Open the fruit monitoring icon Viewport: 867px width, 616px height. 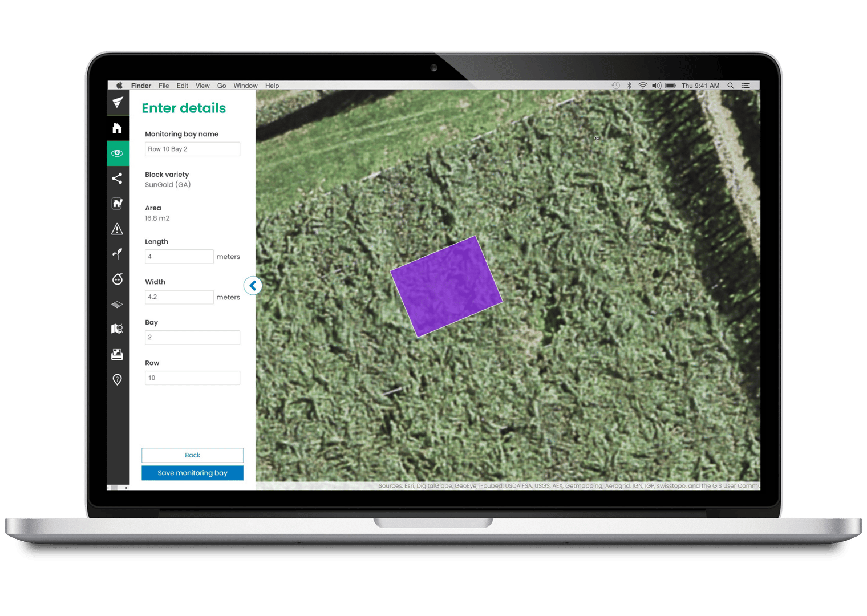click(x=118, y=279)
